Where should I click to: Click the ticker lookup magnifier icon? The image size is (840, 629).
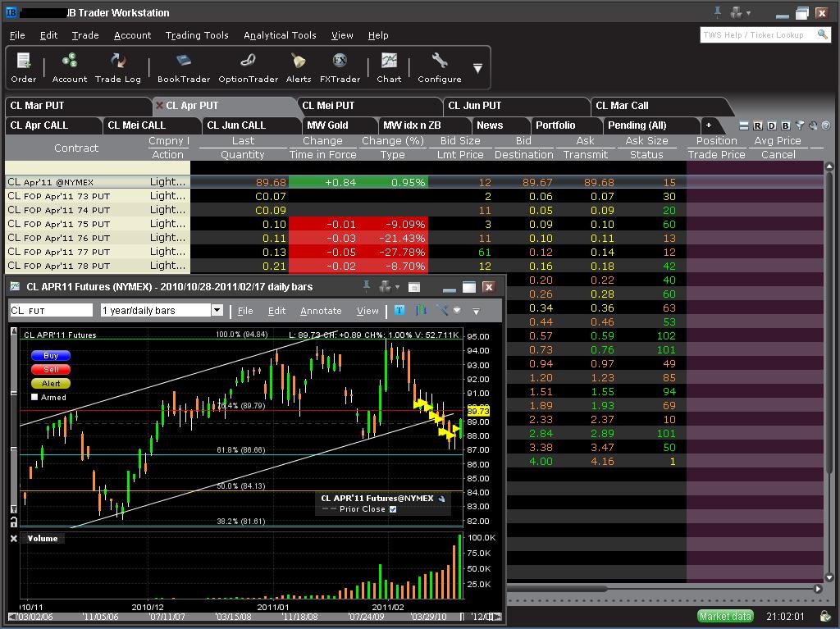point(822,34)
